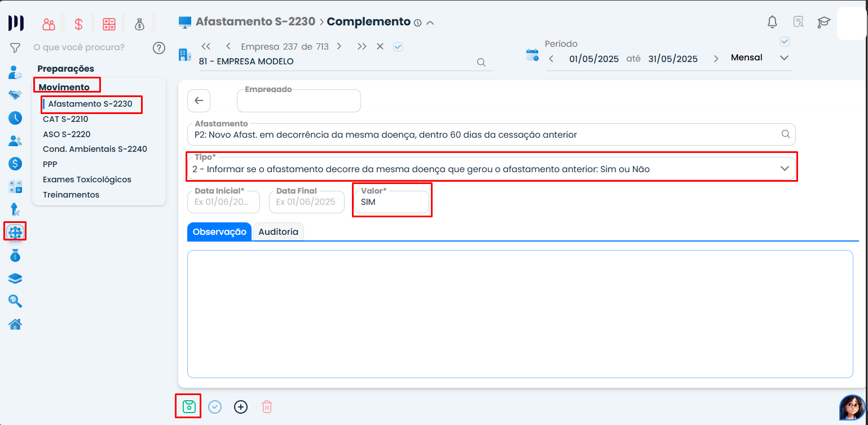The image size is (868, 425).
Task: Jump to the last company
Action: (362, 46)
